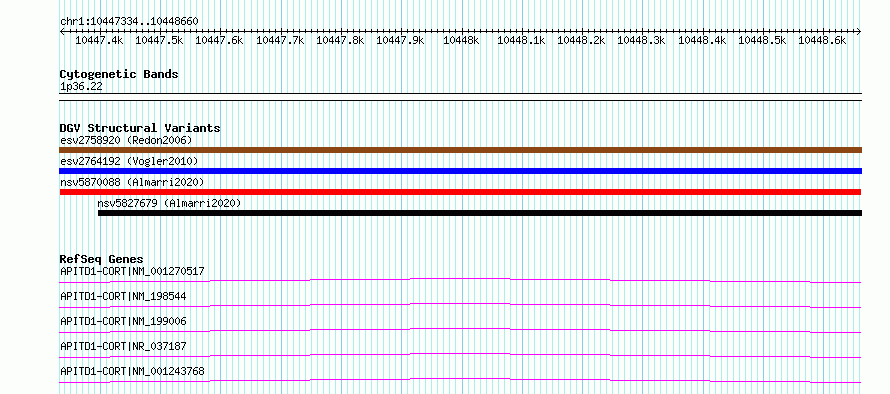Viewport: 890px width, 394px height.
Task: Click the 10448.4k ruler tick label
Action: point(702,40)
